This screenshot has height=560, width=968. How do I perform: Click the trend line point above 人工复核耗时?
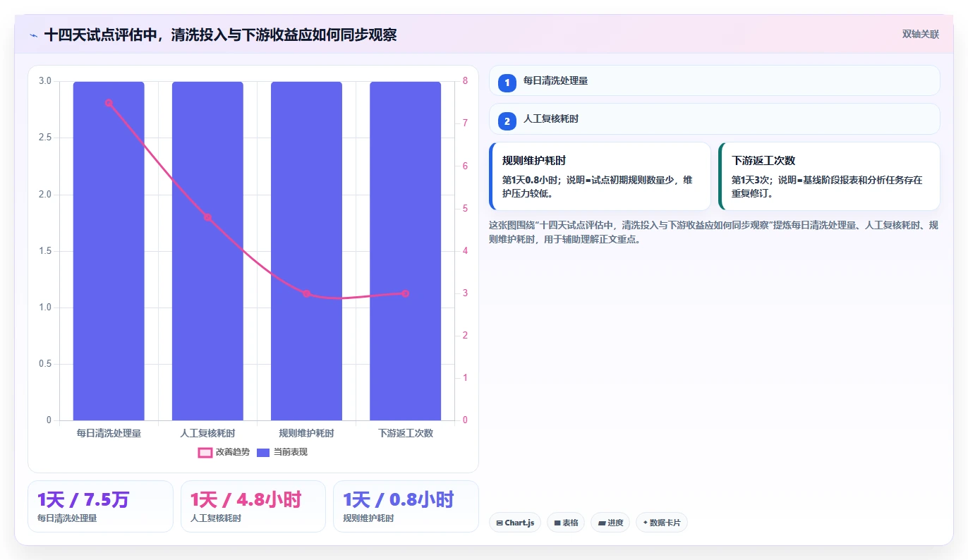207,217
